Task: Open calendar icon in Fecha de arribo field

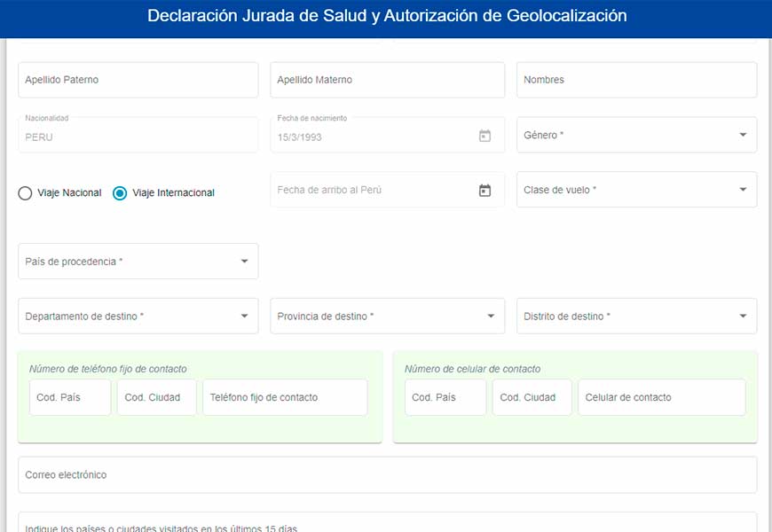Action: pos(484,190)
